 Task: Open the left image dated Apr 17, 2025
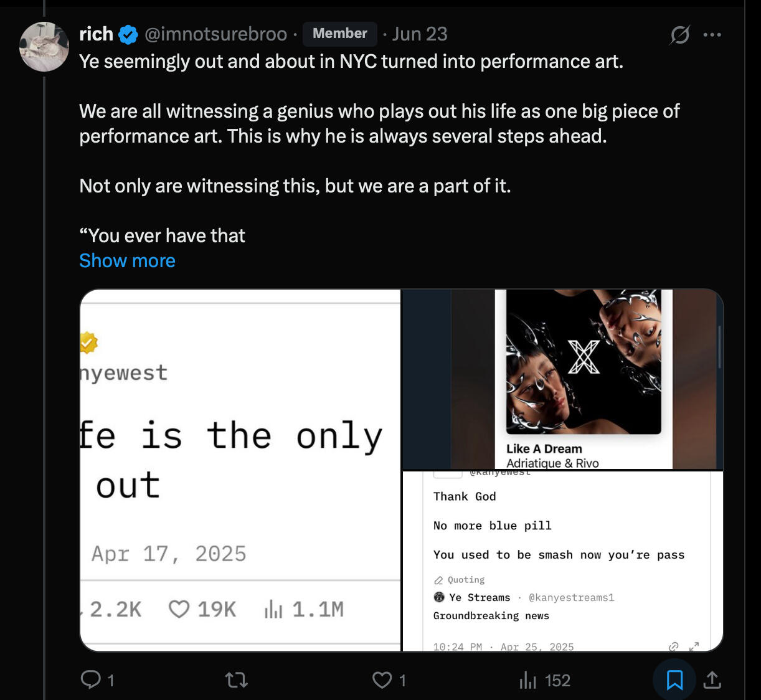tap(240, 470)
